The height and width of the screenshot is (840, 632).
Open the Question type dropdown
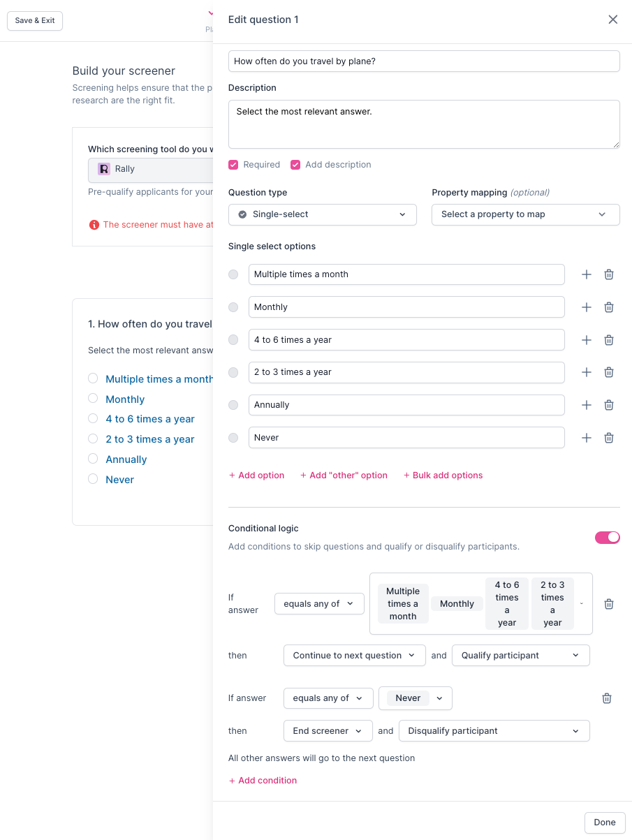[x=322, y=214]
